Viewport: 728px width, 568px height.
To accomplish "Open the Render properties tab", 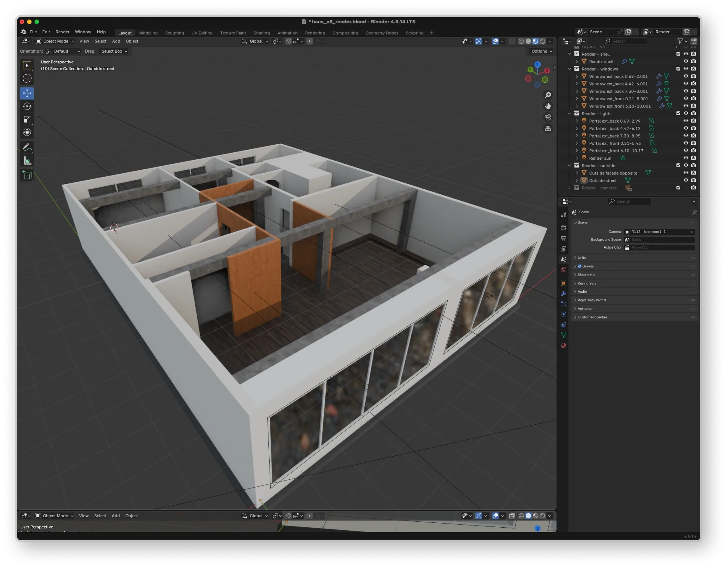I will (564, 228).
